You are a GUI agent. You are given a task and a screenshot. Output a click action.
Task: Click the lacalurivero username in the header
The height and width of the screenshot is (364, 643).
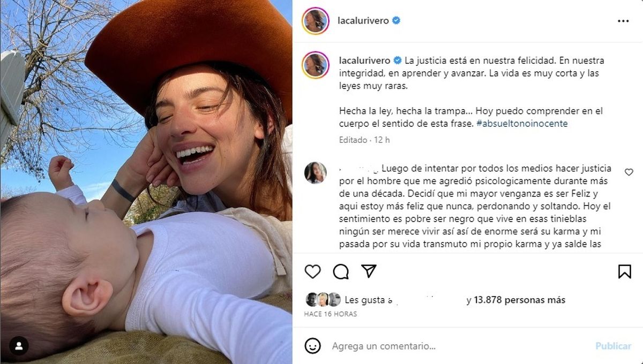(364, 21)
